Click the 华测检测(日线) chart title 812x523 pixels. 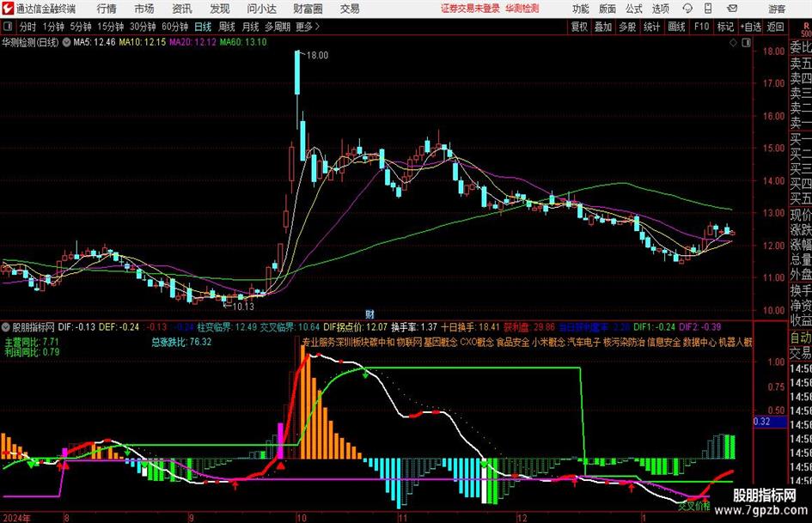click(31, 42)
